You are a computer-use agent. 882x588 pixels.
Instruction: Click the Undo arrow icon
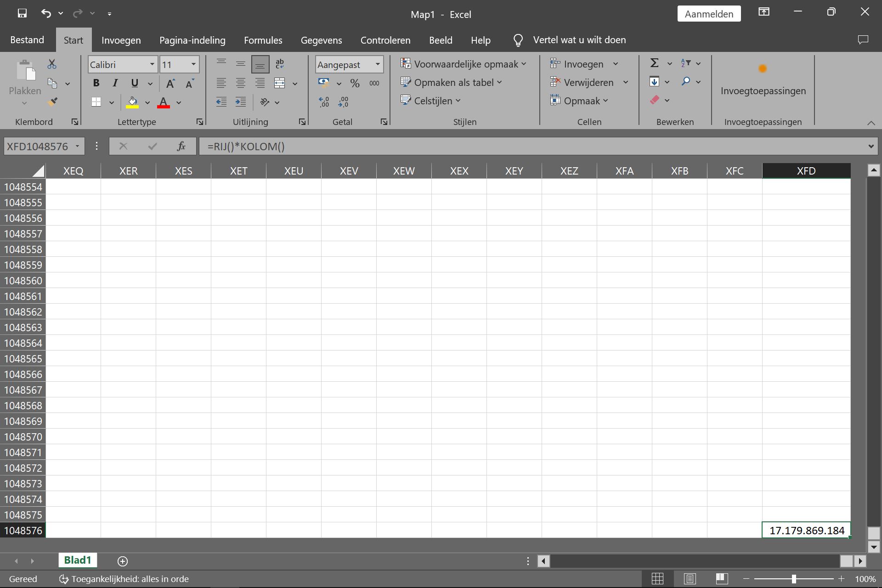click(x=46, y=13)
